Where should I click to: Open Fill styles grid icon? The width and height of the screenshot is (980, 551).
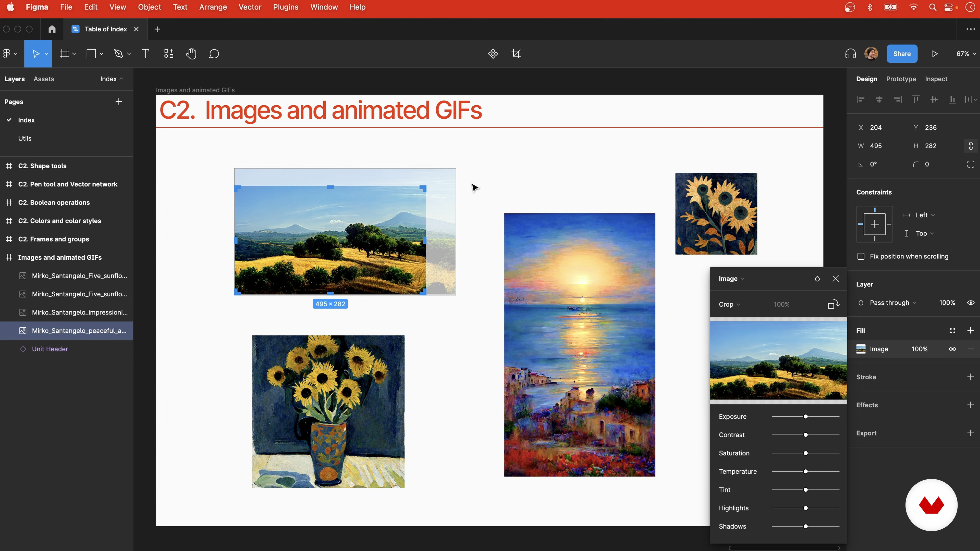(x=952, y=330)
